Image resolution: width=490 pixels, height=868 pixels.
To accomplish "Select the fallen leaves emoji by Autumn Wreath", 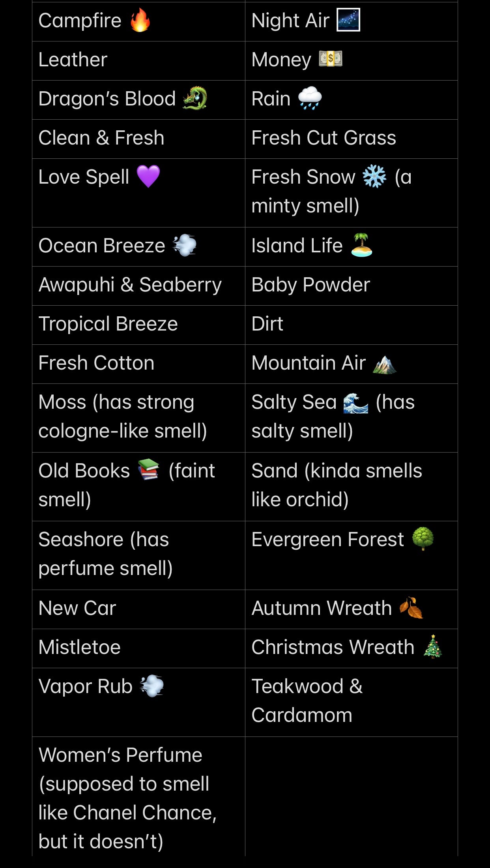I will click(411, 608).
